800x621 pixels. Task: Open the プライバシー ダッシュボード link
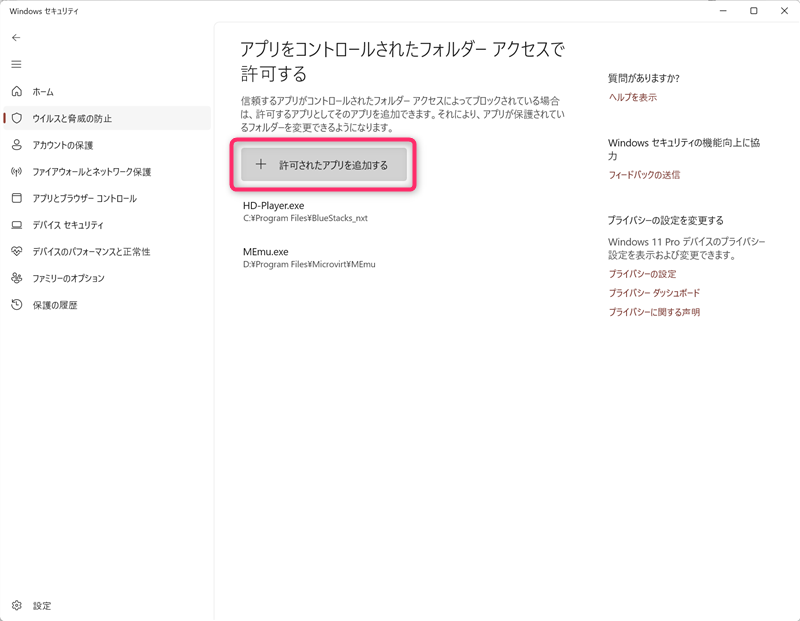654,293
